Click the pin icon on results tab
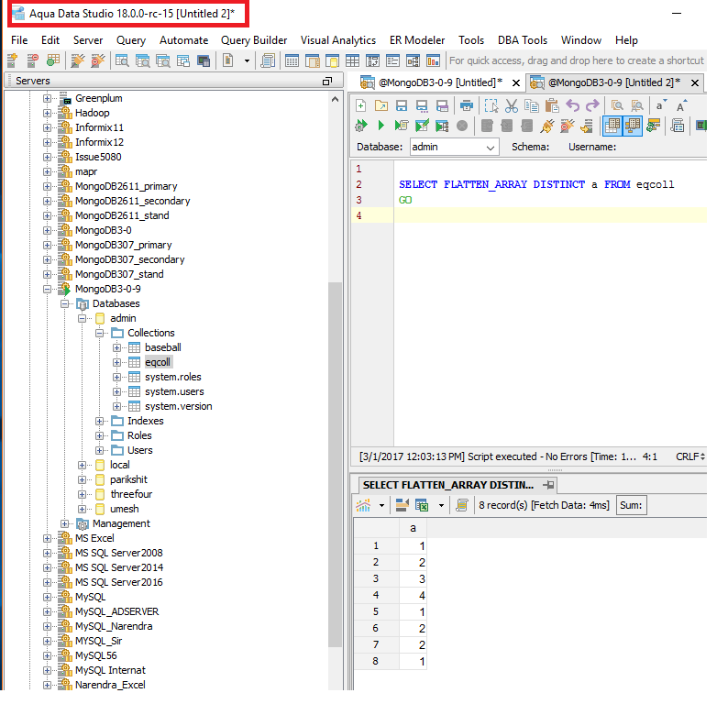 [548, 485]
